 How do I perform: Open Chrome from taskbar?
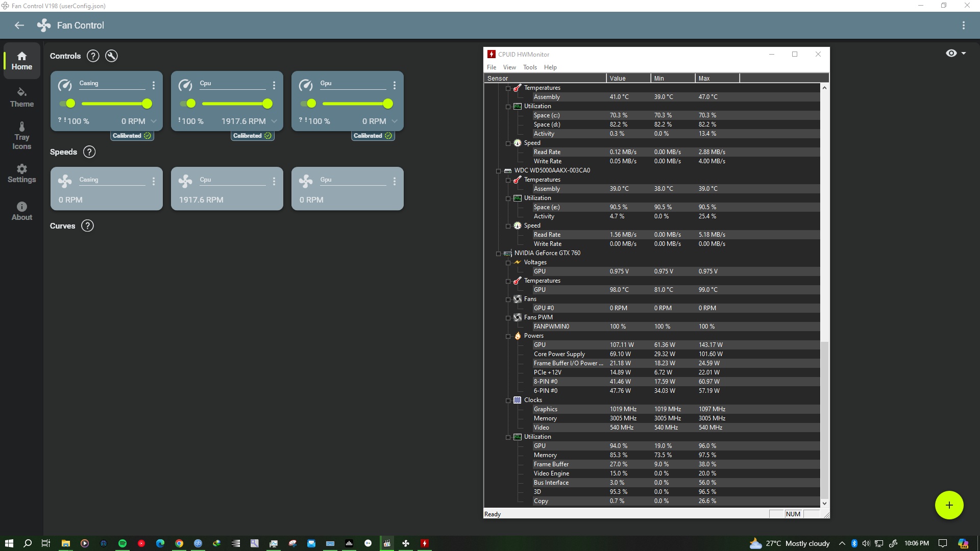tap(179, 543)
